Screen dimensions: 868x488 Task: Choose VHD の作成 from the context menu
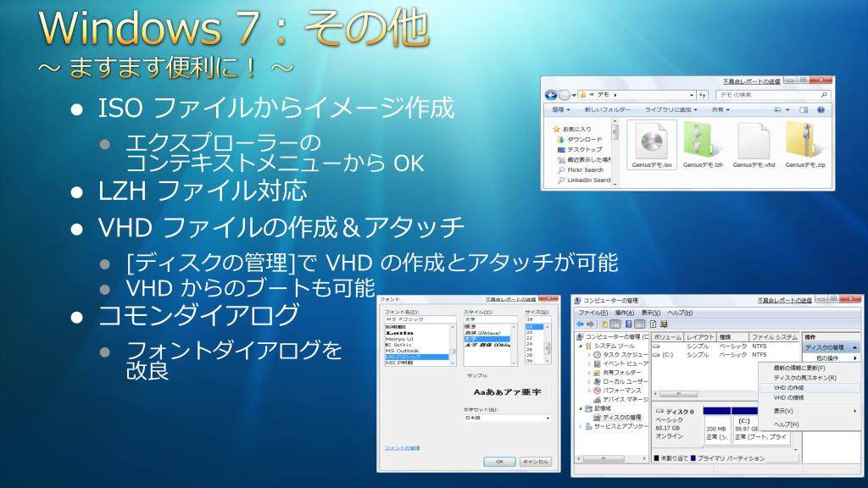point(808,388)
